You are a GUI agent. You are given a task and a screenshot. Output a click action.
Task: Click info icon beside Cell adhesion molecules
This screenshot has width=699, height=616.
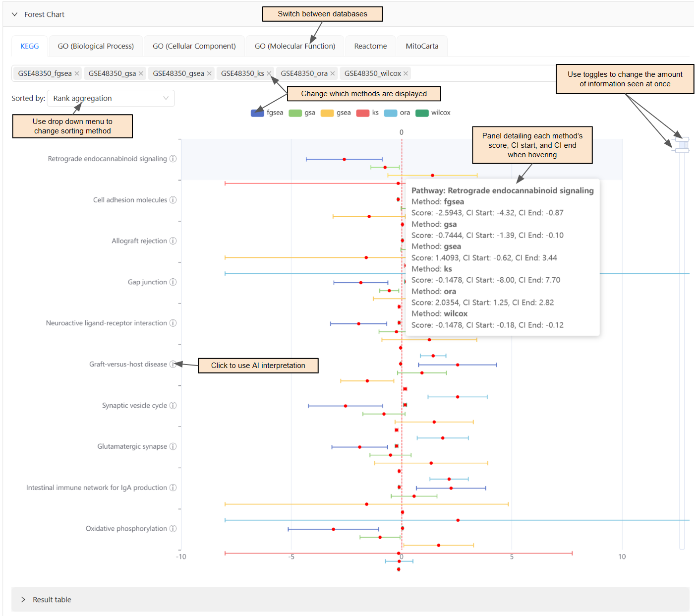pos(173,200)
